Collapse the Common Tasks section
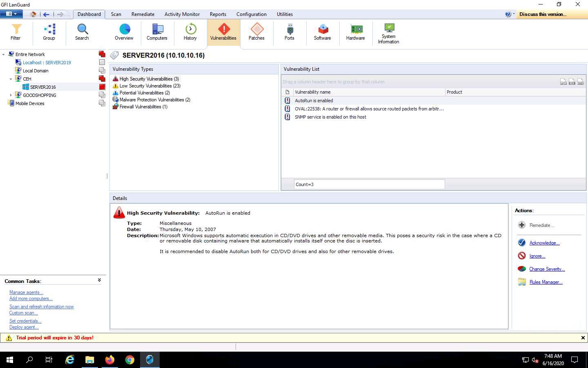This screenshot has width=588, height=368. pyautogui.click(x=99, y=280)
